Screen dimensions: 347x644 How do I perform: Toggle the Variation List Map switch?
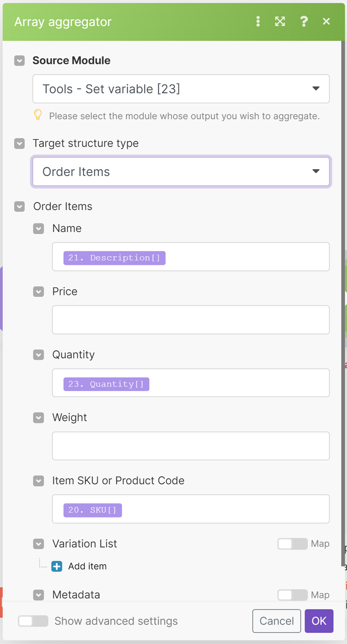(292, 544)
